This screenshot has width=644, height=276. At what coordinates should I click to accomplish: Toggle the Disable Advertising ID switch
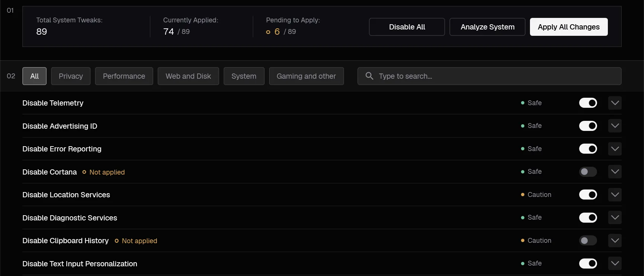588,126
